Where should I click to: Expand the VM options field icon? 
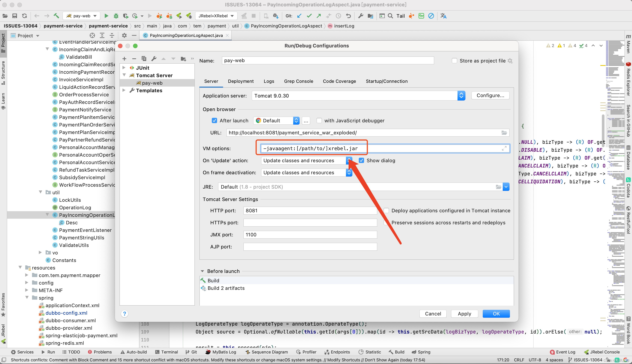[x=504, y=148]
